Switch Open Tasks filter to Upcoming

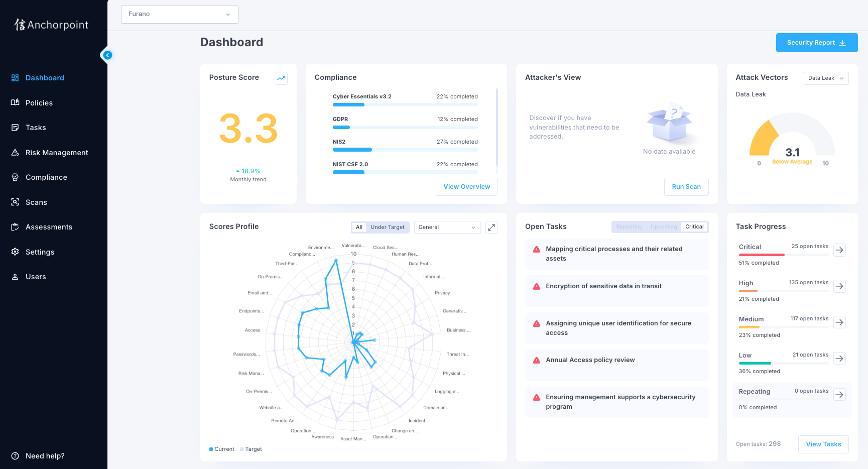[x=663, y=226]
